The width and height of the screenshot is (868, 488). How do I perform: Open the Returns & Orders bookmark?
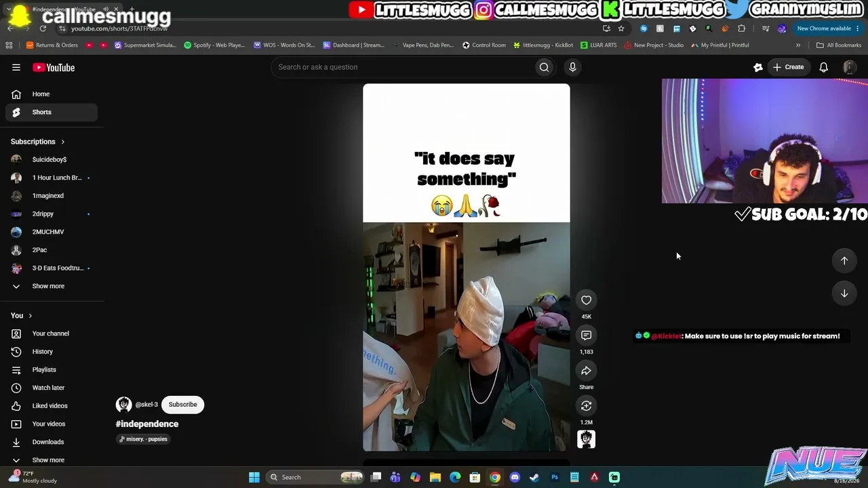click(x=52, y=45)
